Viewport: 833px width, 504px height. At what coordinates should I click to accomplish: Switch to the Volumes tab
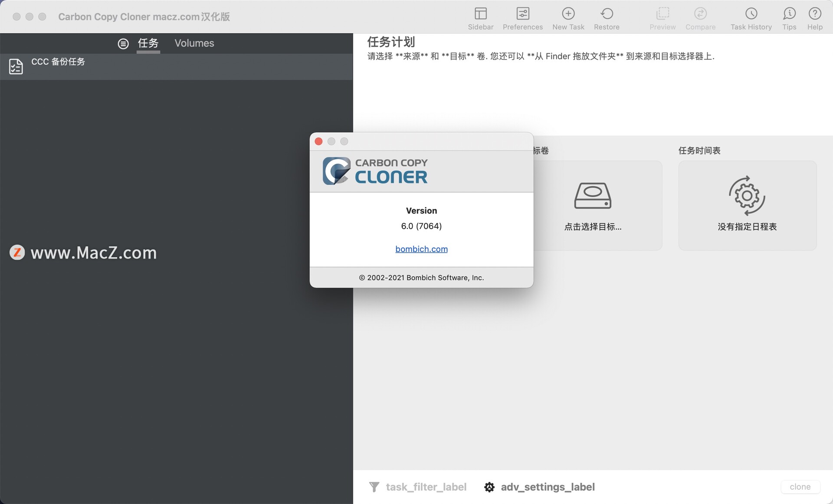(194, 43)
